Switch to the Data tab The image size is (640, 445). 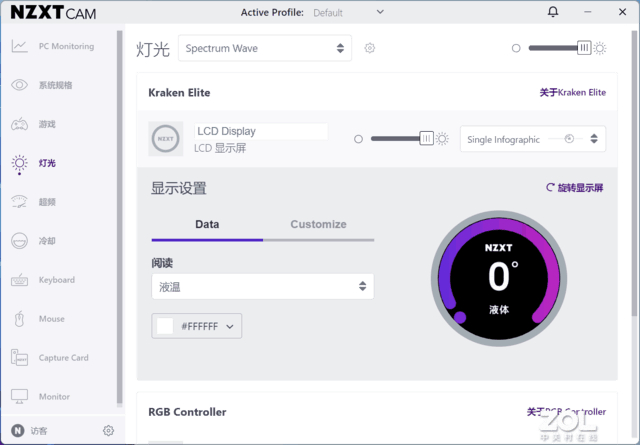[207, 224]
